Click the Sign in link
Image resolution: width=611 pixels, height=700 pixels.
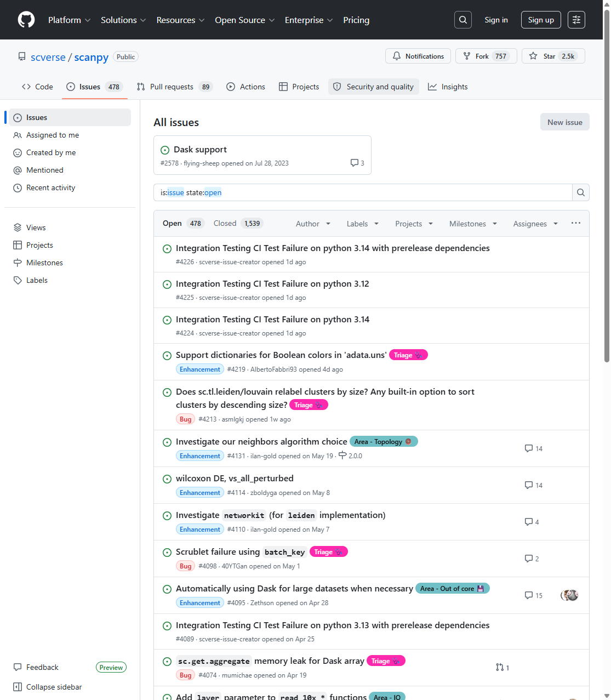(496, 20)
